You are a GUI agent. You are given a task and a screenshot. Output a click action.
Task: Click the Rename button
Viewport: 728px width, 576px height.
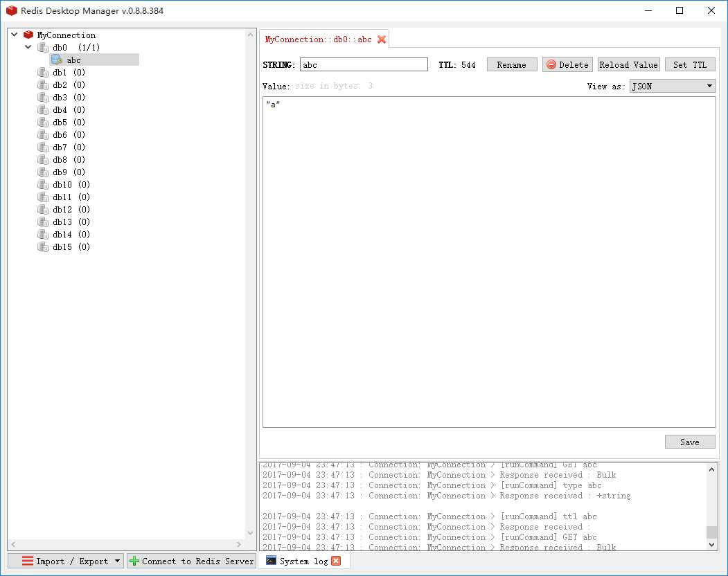coord(512,65)
